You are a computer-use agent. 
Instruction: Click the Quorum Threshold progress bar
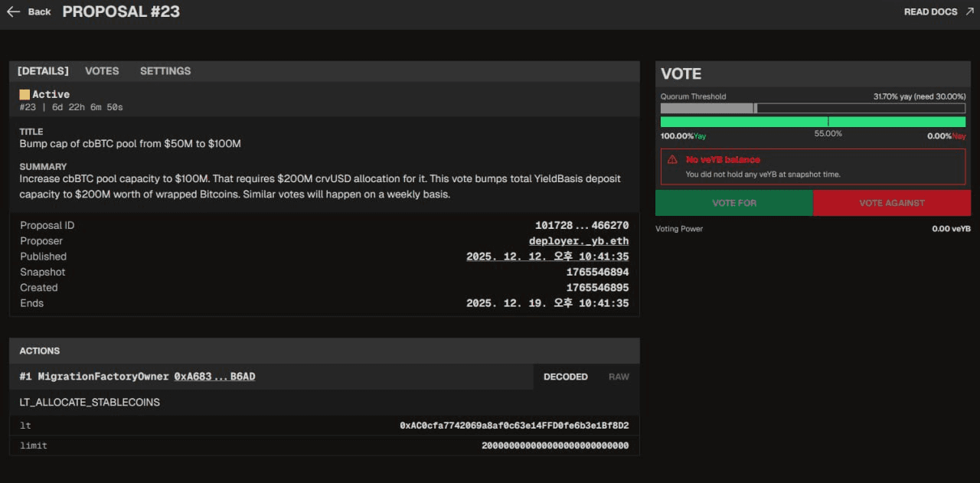pyautogui.click(x=812, y=107)
